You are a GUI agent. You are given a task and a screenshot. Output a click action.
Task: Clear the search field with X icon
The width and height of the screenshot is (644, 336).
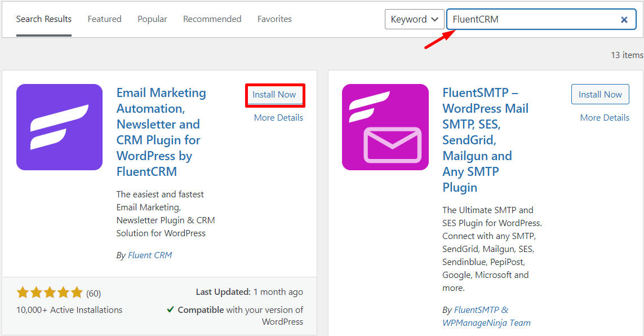click(x=624, y=19)
